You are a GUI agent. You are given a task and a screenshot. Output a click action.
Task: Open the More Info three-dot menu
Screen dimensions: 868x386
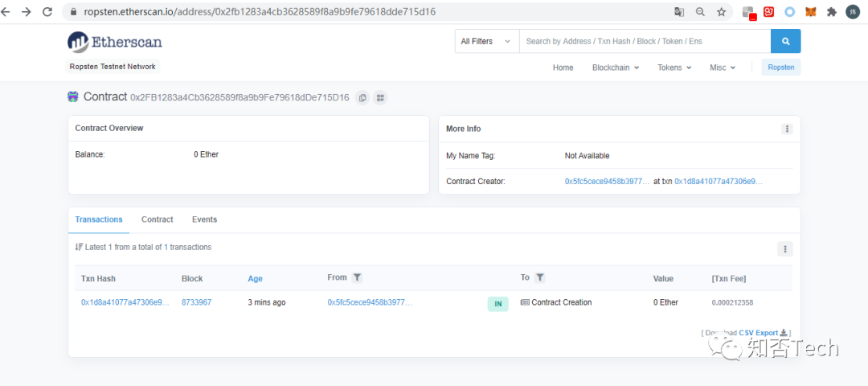tap(787, 129)
